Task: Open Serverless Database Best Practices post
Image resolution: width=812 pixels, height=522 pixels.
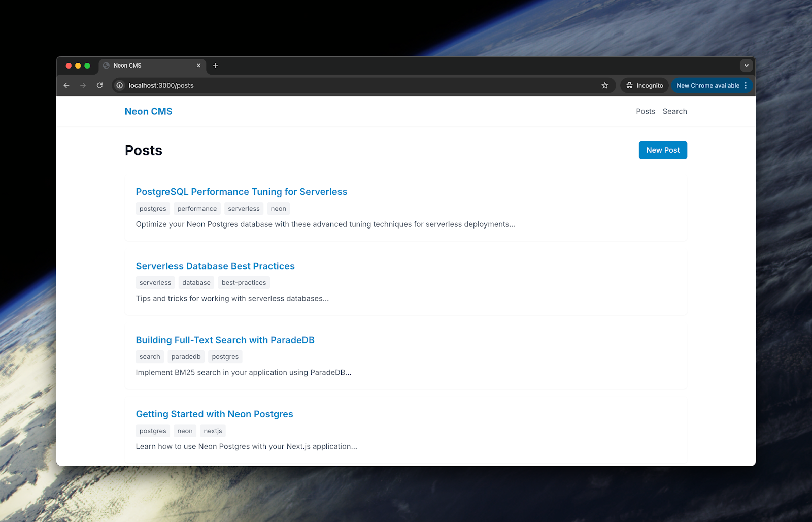Action: point(215,266)
